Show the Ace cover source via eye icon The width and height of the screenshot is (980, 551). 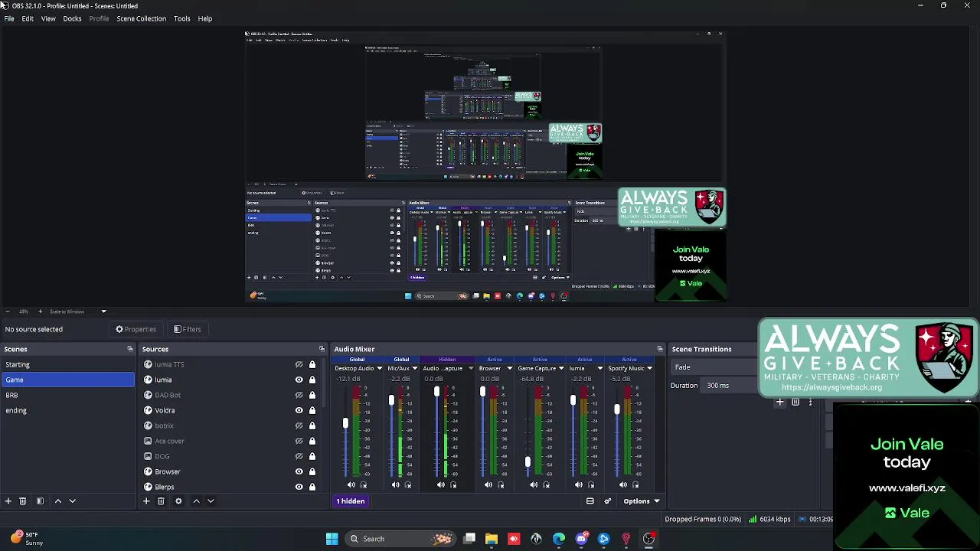click(299, 442)
